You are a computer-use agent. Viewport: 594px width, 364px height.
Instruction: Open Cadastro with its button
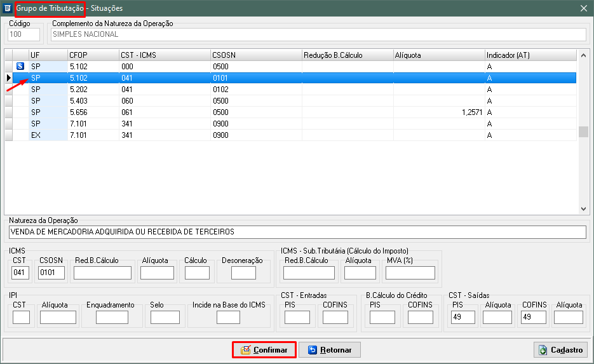coord(560,349)
